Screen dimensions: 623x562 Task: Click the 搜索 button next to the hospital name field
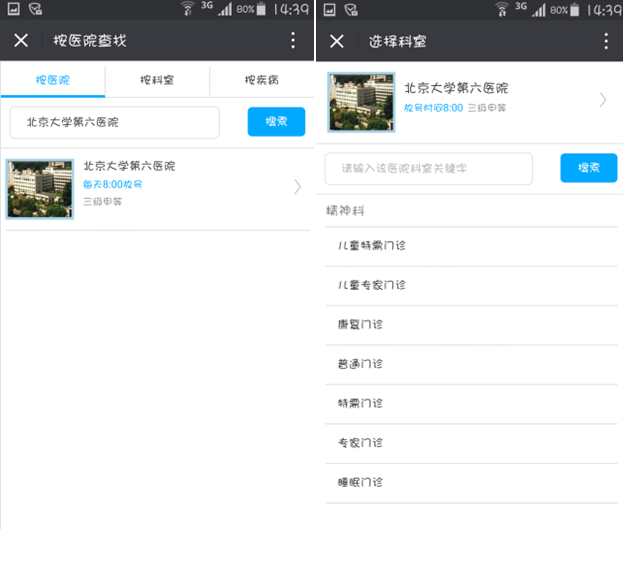276,121
